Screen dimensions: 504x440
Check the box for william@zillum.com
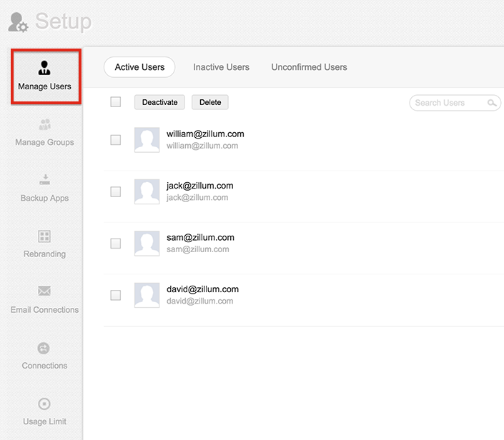[116, 140]
